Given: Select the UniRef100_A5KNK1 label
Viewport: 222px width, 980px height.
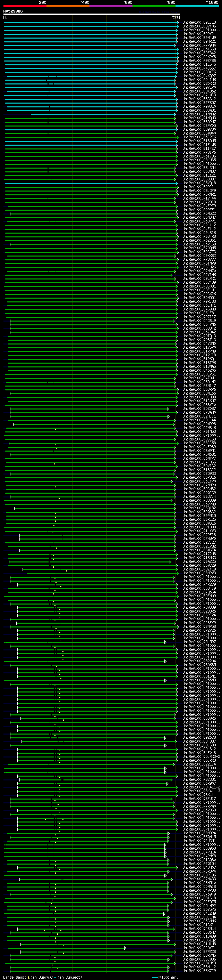Looking at the screenshot, I should click(199, 195).
